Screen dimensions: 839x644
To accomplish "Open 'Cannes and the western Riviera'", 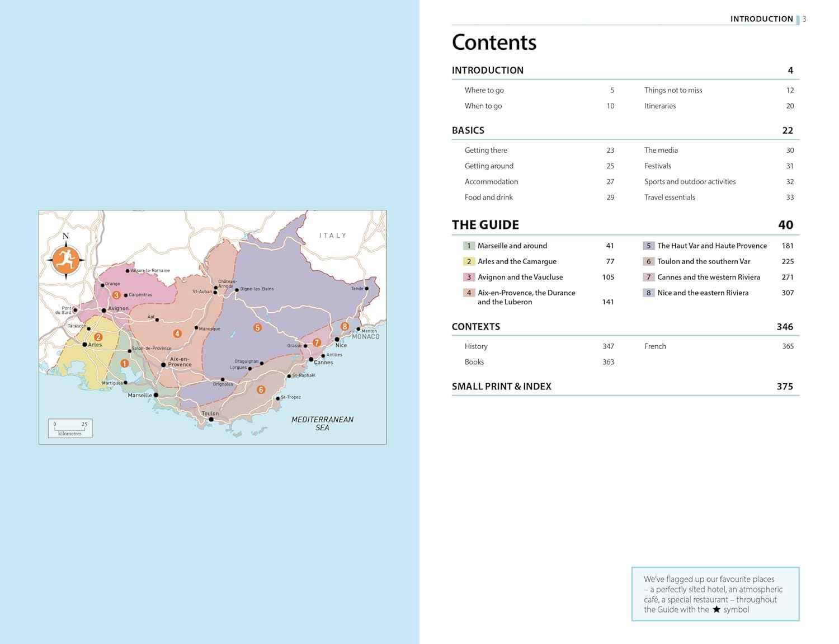I will click(x=709, y=277).
